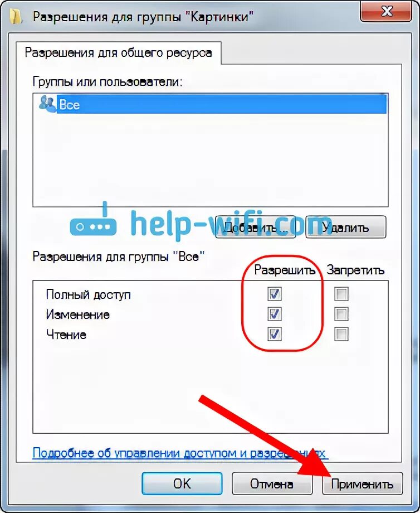Close the Разрешения dialog with the X
The width and height of the screenshot is (420, 513).
click(x=386, y=12)
